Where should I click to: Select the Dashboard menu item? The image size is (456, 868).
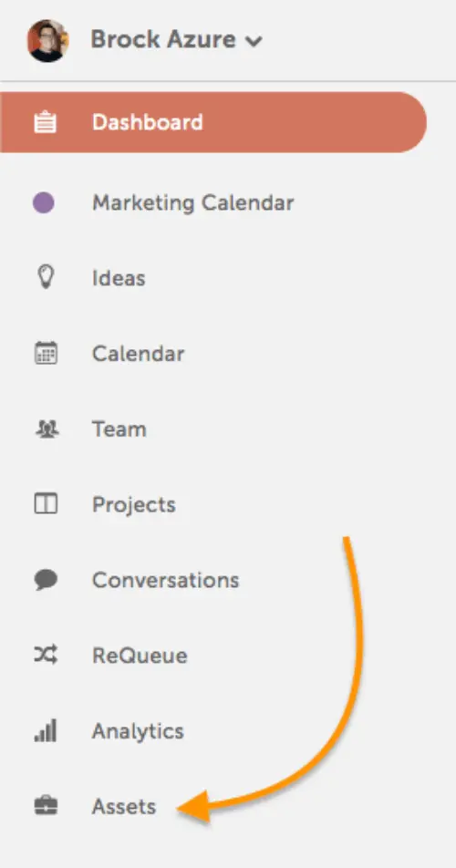pos(213,122)
